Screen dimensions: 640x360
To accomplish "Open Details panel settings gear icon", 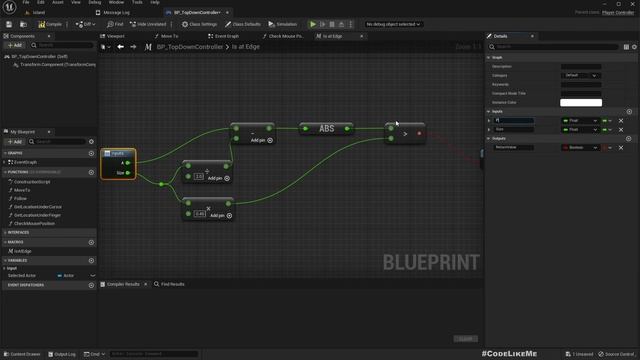I will point(634,47).
